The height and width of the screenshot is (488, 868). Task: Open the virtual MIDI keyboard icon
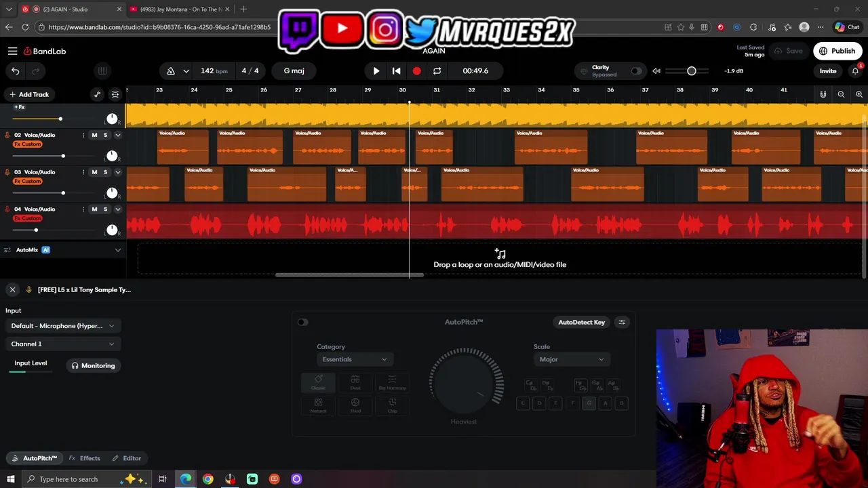click(x=102, y=70)
